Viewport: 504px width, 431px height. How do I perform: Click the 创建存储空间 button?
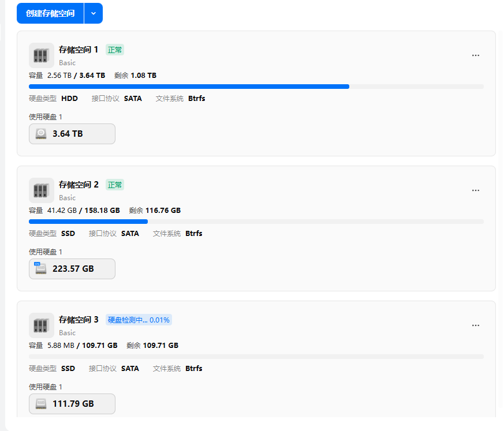pos(50,13)
